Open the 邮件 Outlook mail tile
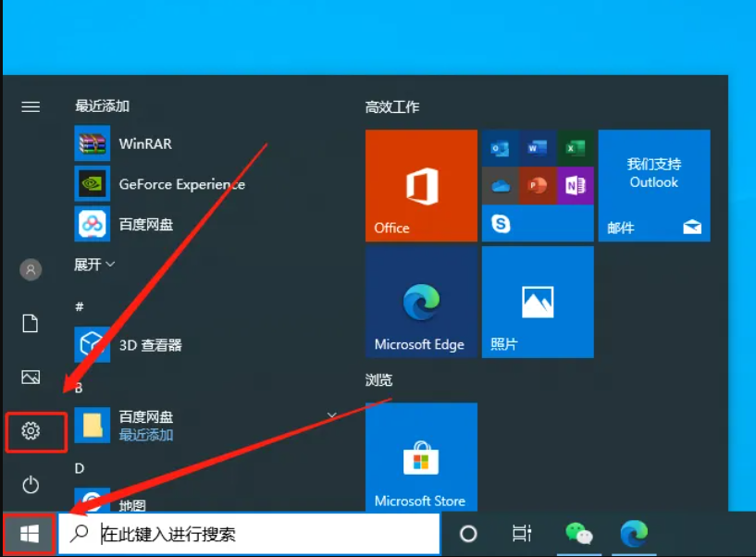 pyautogui.click(x=654, y=186)
